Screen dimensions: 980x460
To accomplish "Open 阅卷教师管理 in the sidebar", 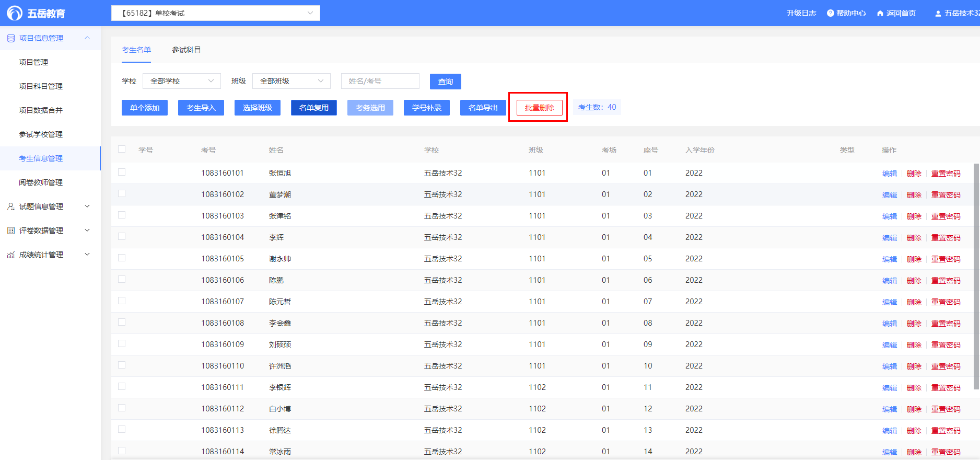I will (41, 182).
